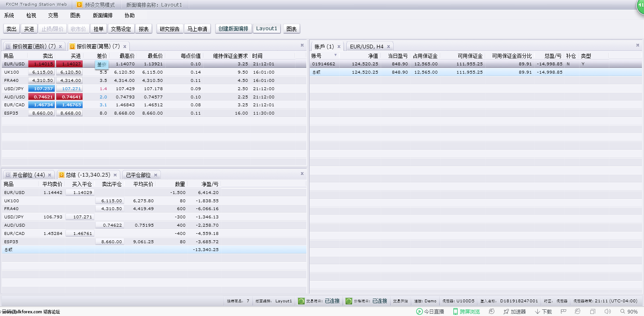Close the 总结 tab

coord(115,175)
